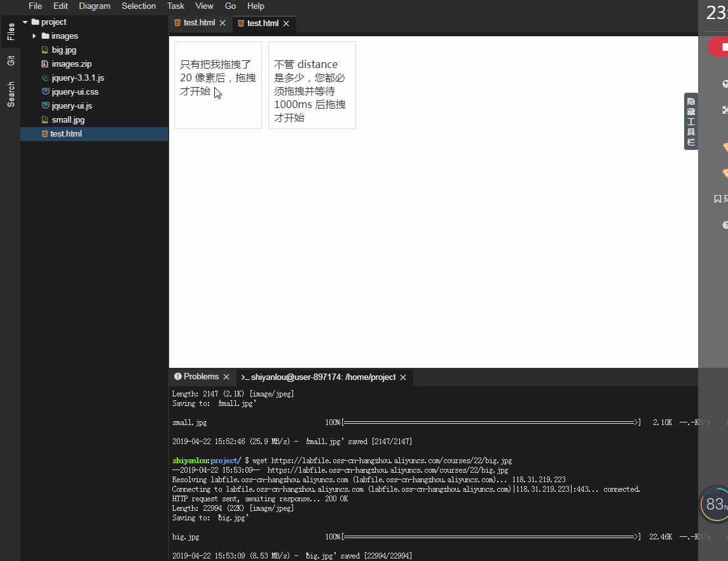728x561 pixels.
Task: Click the '1000ms' delay draggable box
Action: 312,85
